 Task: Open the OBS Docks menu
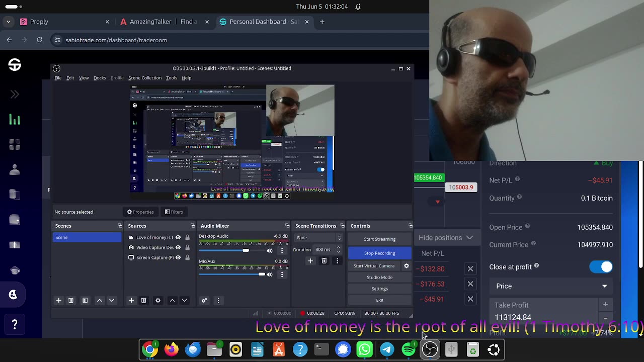coord(100,78)
